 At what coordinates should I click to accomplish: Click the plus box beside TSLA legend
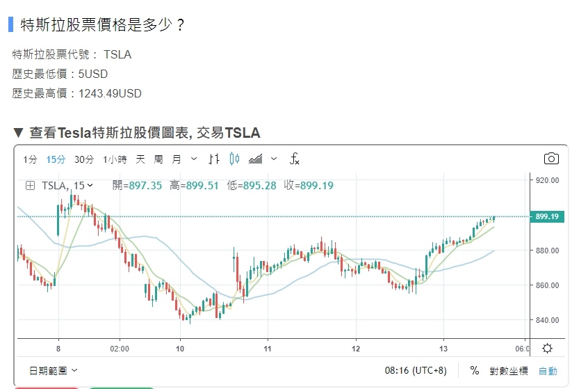click(x=30, y=186)
